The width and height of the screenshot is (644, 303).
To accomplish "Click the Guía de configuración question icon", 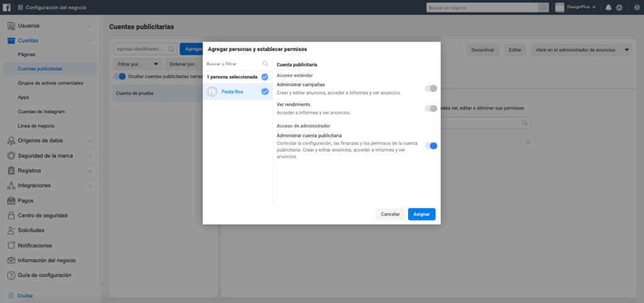I will [11, 275].
